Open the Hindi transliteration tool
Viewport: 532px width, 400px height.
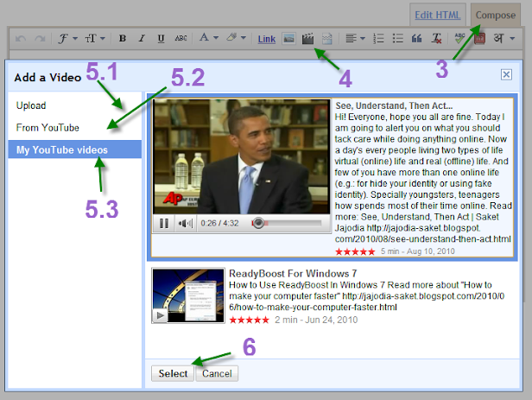pos(498,38)
